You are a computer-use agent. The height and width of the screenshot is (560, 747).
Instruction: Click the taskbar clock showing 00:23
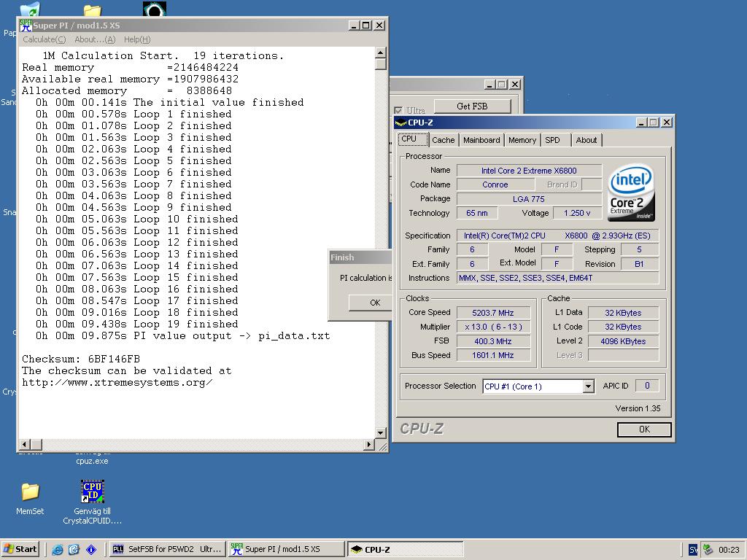pyautogui.click(x=729, y=550)
